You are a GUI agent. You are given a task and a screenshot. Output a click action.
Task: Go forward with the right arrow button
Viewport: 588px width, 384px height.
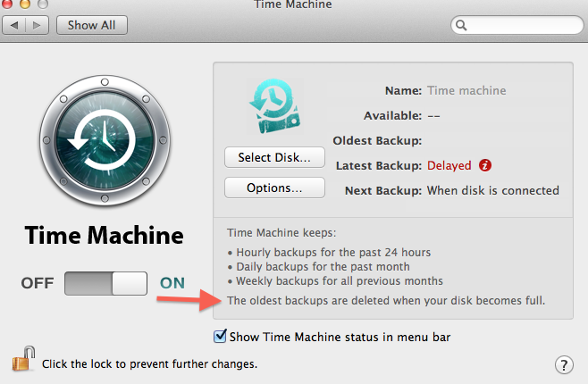(37, 25)
